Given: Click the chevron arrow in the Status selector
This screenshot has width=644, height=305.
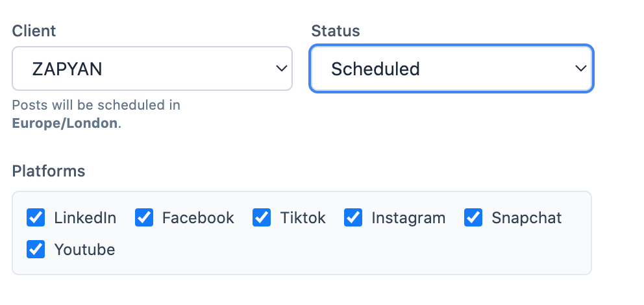Looking at the screenshot, I should [580, 68].
